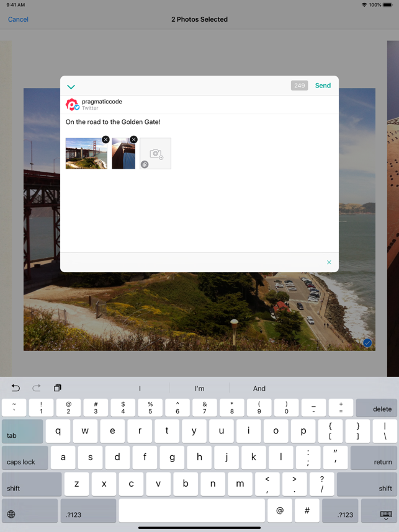399x532 pixels.
Task: Tap the number 5 percent key
Action: click(150, 407)
